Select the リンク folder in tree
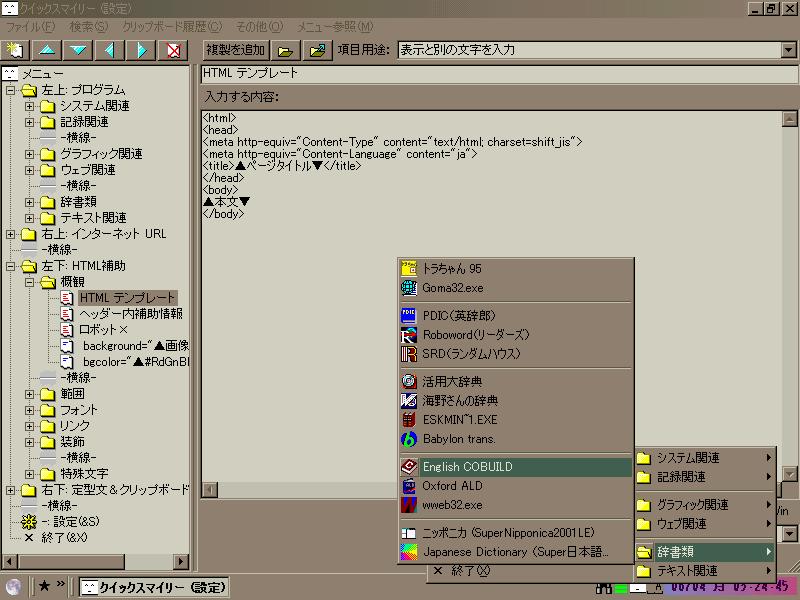This screenshot has width=800, height=600. pos(75,426)
